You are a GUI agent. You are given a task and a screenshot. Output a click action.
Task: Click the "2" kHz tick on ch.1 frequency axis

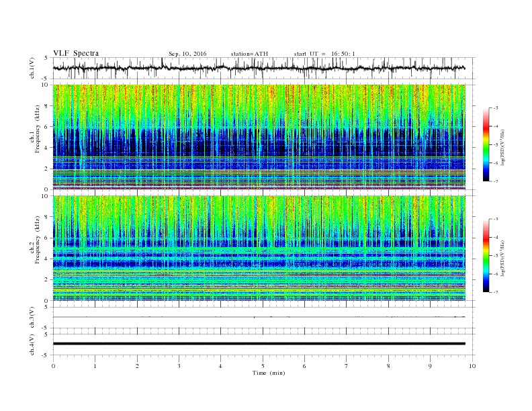point(46,169)
